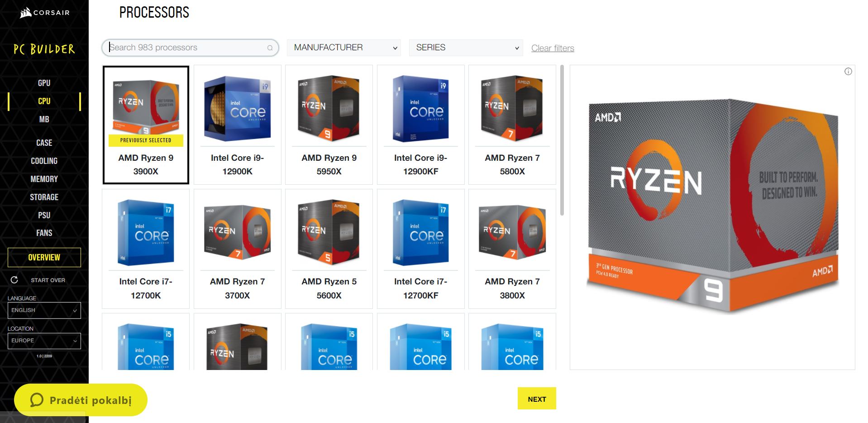Open the CPU section
This screenshot has height=423, width=868.
coord(44,101)
